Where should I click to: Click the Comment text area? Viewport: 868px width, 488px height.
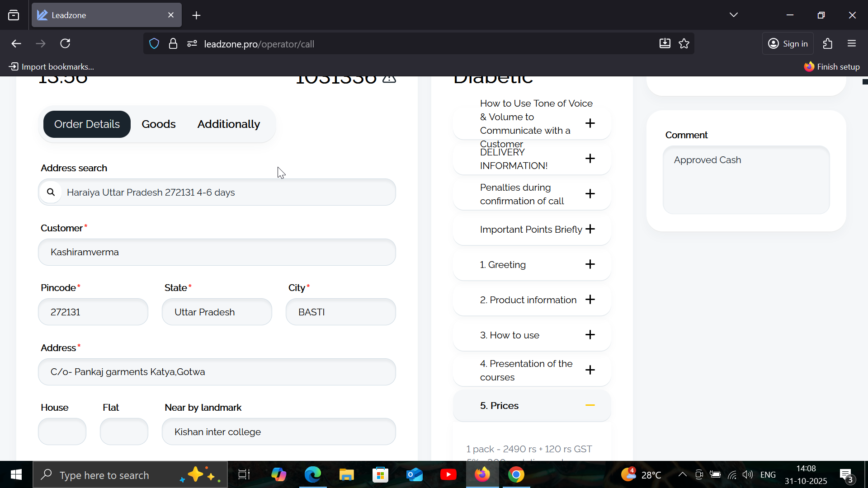[x=746, y=181]
